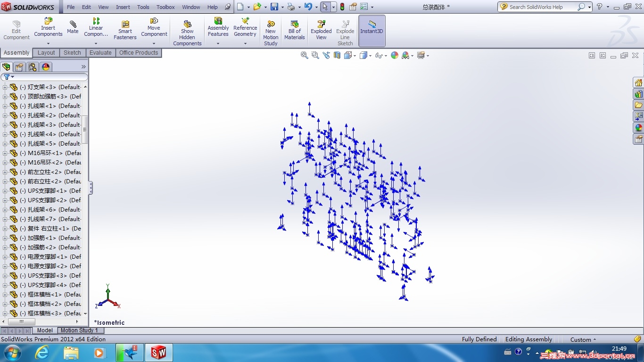
Task: Expand the FeatureManager tabs with the double chevron
Action: coord(83,67)
